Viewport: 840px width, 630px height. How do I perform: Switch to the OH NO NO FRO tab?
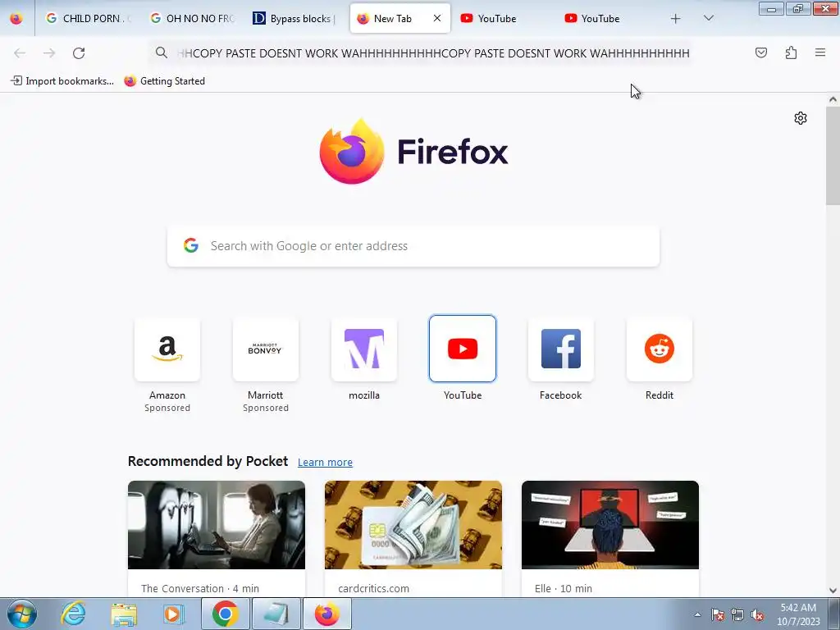tap(194, 19)
